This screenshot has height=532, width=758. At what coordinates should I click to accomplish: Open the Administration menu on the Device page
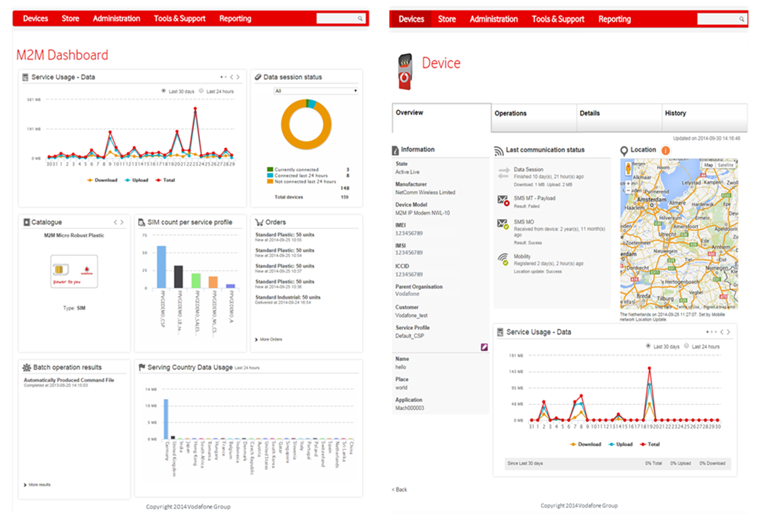click(493, 19)
